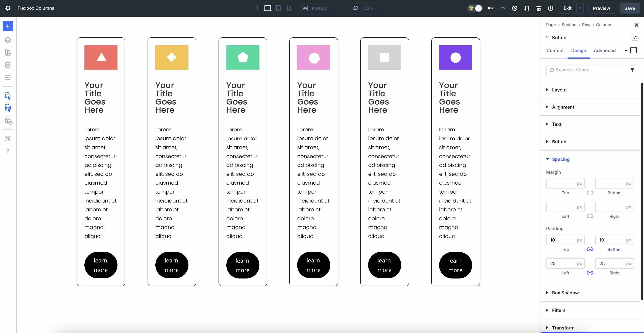This screenshot has width=644, height=333.
Task: Click the undo arrow icon
Action: 490,8
